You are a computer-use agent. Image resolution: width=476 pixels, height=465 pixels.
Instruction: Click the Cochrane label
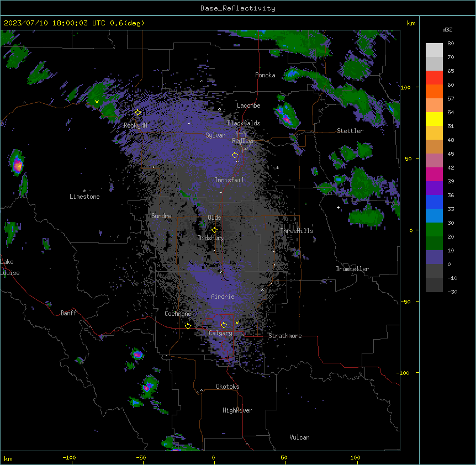pos(178,314)
